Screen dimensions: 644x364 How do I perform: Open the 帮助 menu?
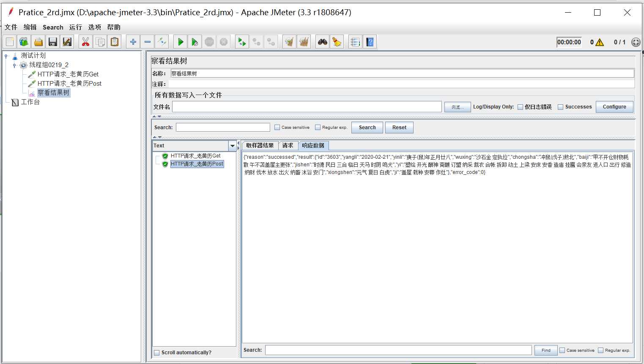click(114, 27)
